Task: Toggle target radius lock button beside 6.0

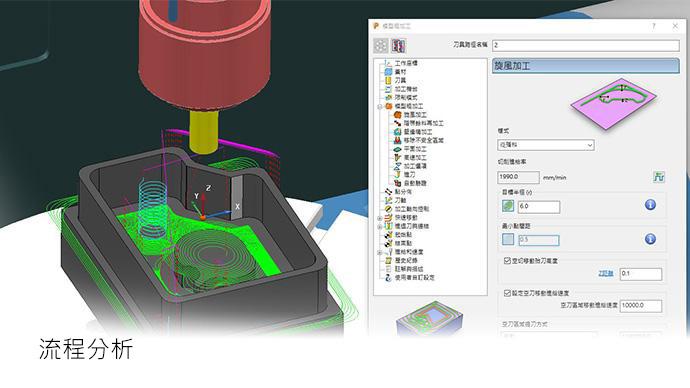Action: (508, 206)
